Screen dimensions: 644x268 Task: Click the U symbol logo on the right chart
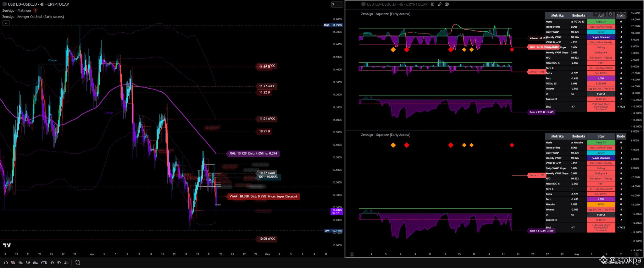(364, 4)
